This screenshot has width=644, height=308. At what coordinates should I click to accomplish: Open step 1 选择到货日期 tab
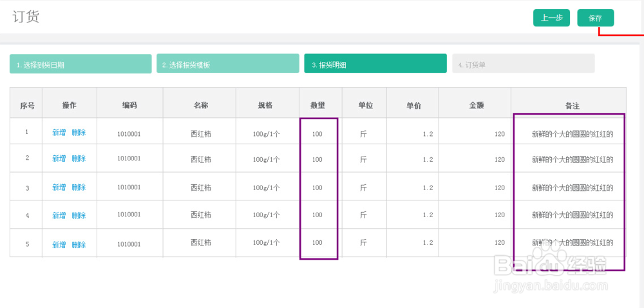point(80,64)
